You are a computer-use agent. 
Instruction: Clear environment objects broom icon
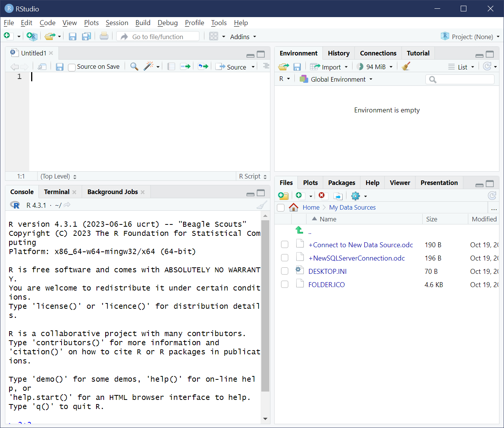(406, 66)
